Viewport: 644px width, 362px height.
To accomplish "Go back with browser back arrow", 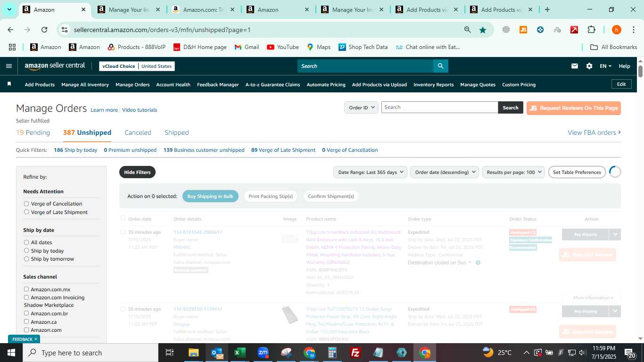I will pos(10,30).
